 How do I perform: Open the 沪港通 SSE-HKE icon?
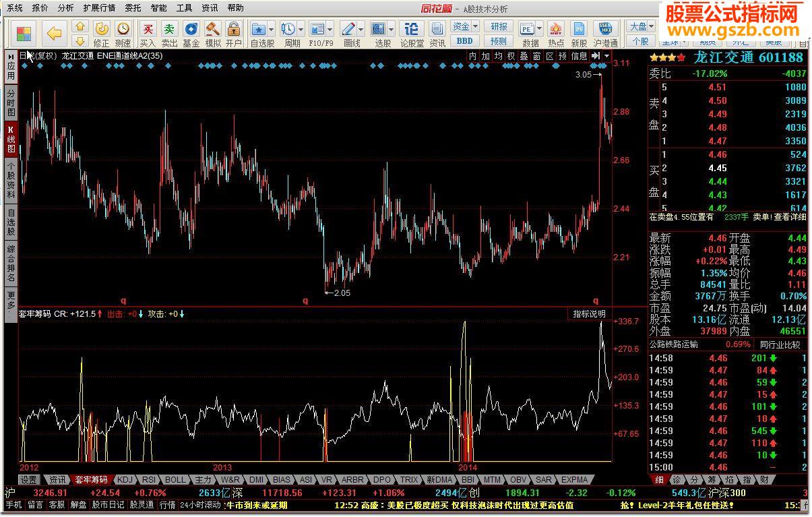pos(606,33)
